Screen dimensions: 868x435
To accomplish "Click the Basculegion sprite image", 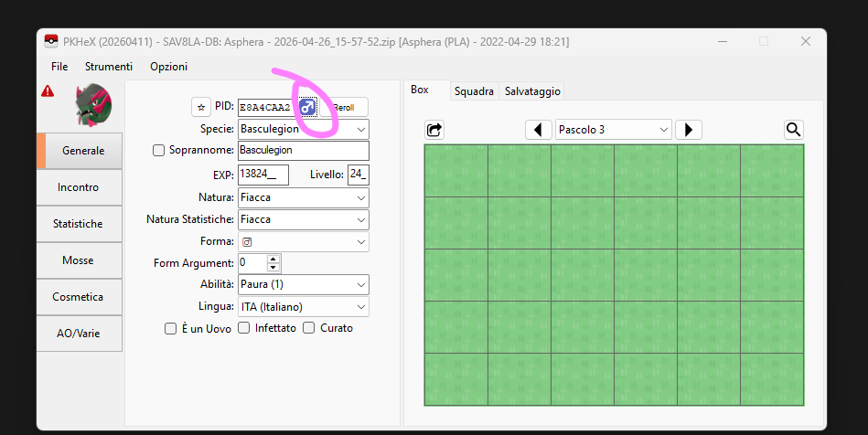I will (91, 105).
